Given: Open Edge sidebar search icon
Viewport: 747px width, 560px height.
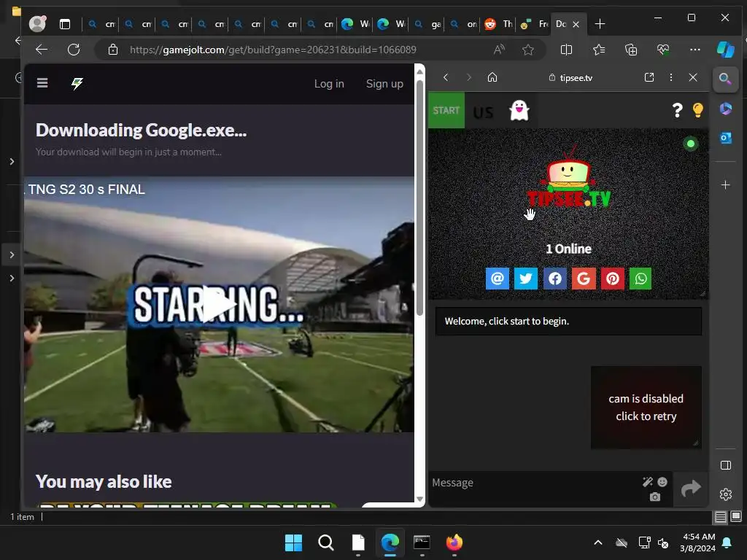Looking at the screenshot, I should pos(725,79).
